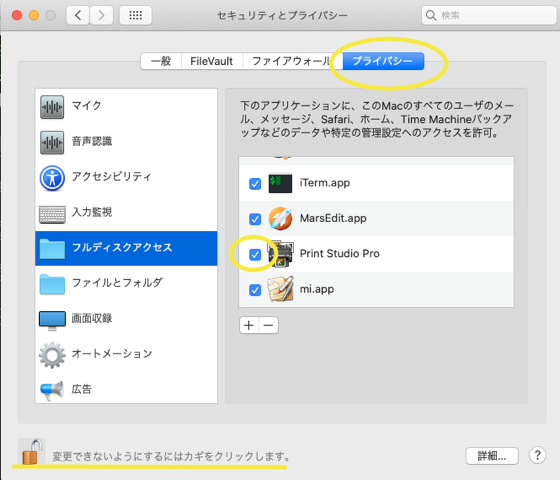Select the アクセシビリティ accessibility icon
This screenshot has height=480, width=560.
tap(52, 178)
